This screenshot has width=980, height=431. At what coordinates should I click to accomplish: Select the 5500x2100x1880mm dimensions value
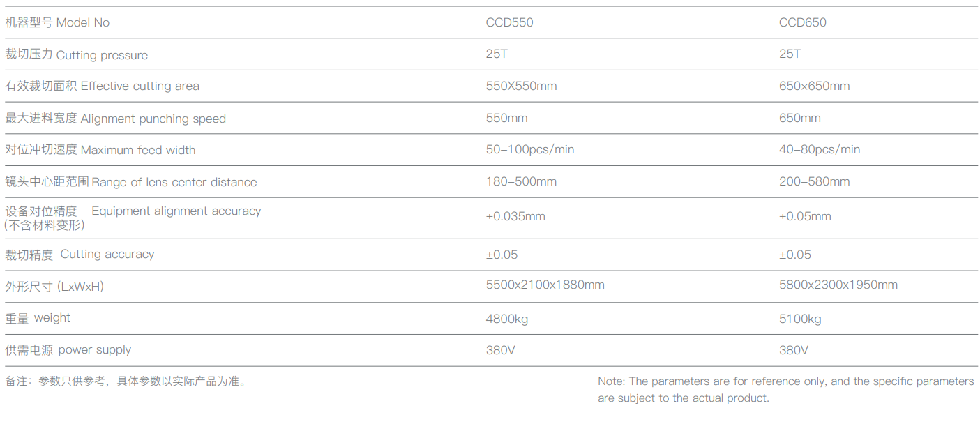click(x=545, y=285)
